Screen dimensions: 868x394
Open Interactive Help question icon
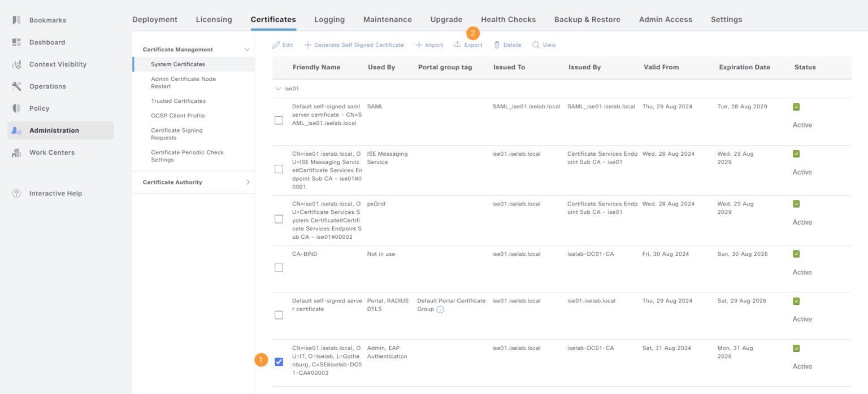click(16, 194)
